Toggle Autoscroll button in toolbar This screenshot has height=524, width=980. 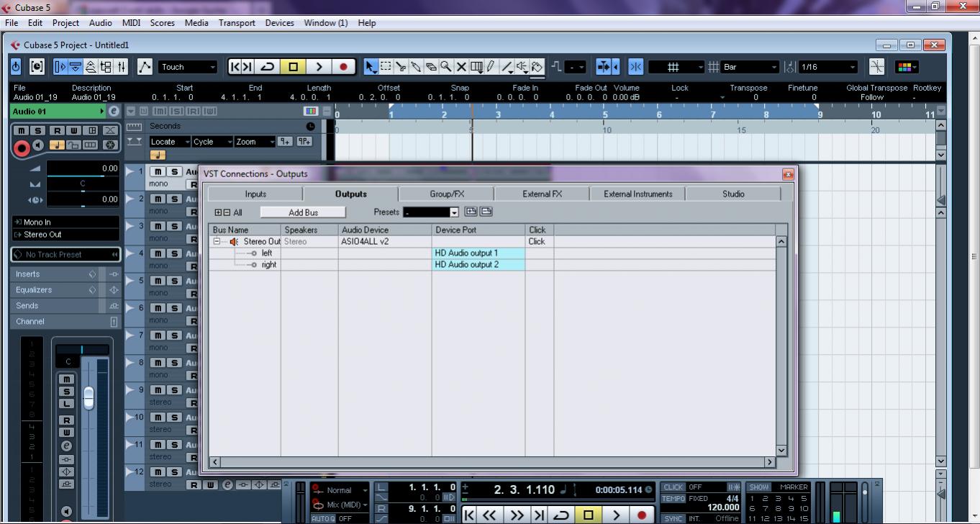coord(604,67)
